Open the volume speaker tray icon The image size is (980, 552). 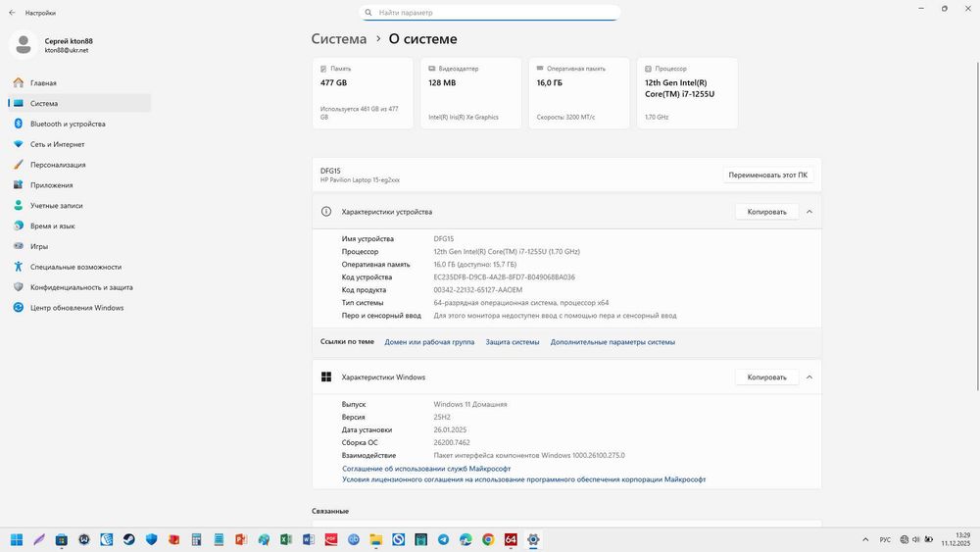click(916, 539)
